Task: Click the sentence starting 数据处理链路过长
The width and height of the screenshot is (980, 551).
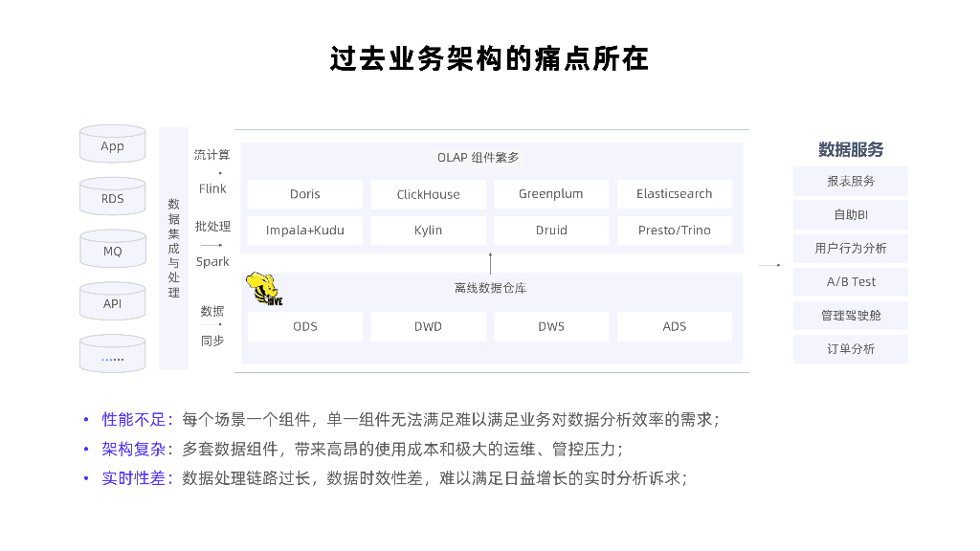Action: point(434,478)
